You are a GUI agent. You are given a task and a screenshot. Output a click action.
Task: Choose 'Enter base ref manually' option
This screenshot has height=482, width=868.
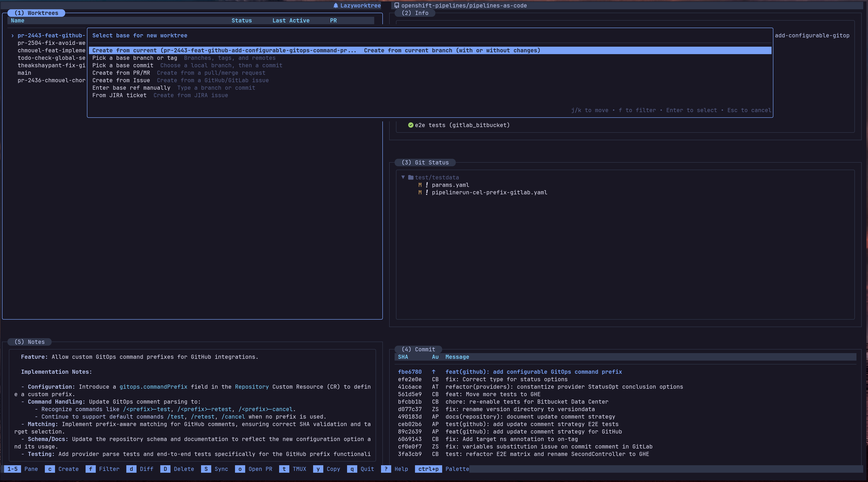(x=131, y=88)
